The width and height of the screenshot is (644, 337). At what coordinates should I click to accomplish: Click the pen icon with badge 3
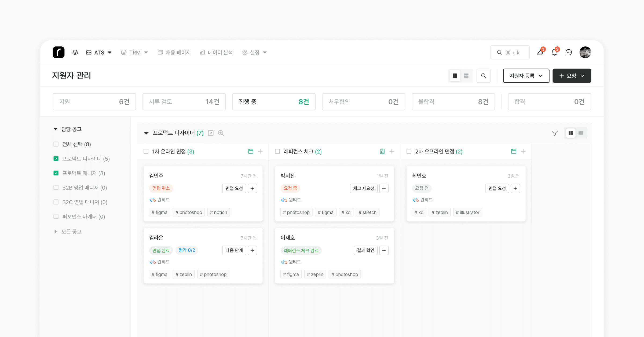point(540,52)
